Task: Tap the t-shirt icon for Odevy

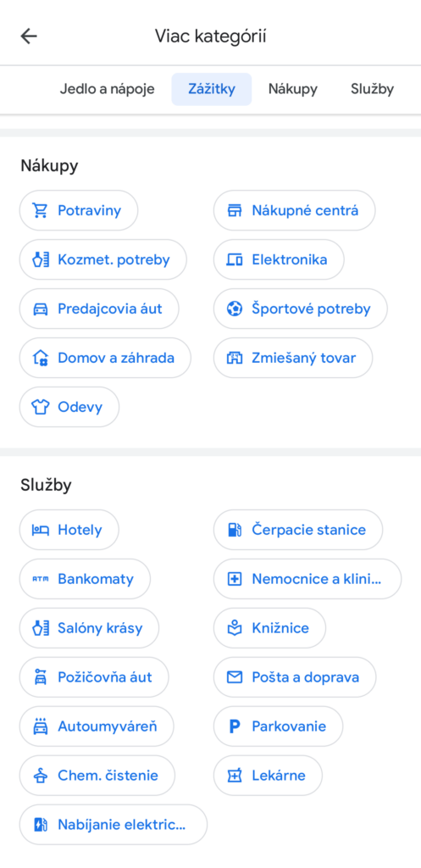Action: coord(41,407)
